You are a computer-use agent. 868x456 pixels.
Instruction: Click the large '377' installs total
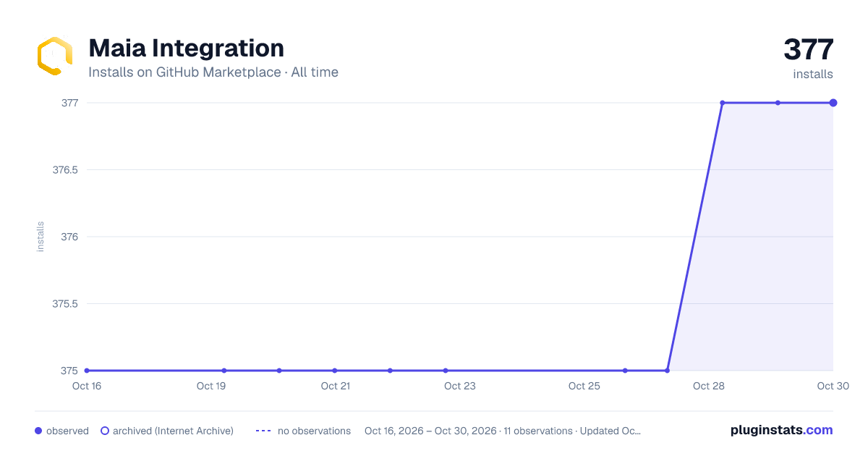809,49
